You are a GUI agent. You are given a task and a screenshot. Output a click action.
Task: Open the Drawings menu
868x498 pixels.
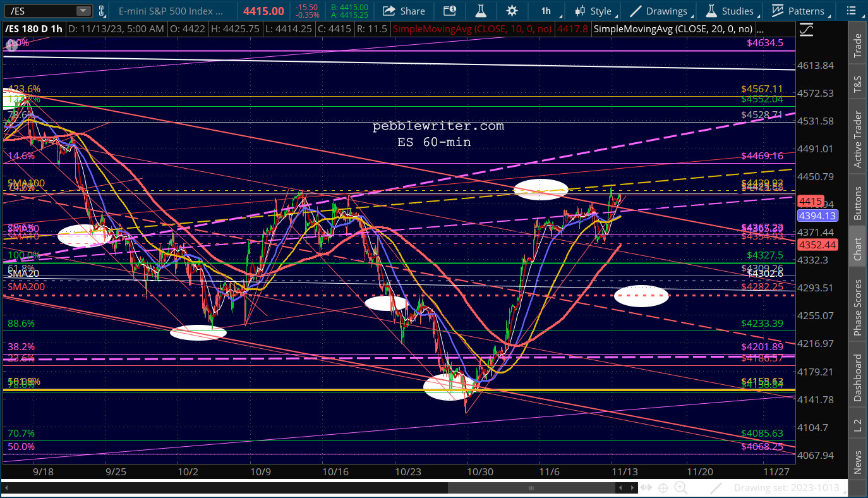tap(659, 11)
